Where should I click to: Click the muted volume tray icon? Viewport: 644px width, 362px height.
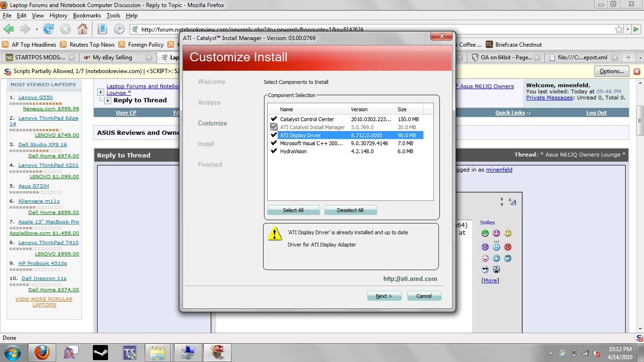596,353
